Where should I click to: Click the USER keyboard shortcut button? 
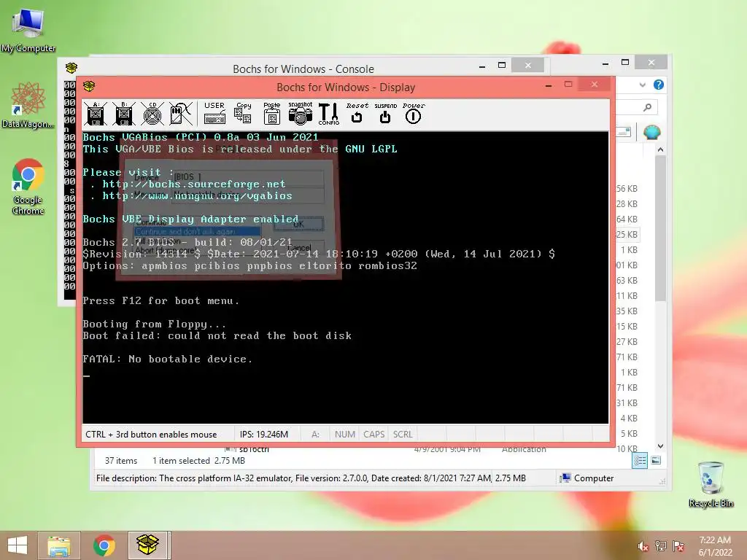click(x=214, y=113)
